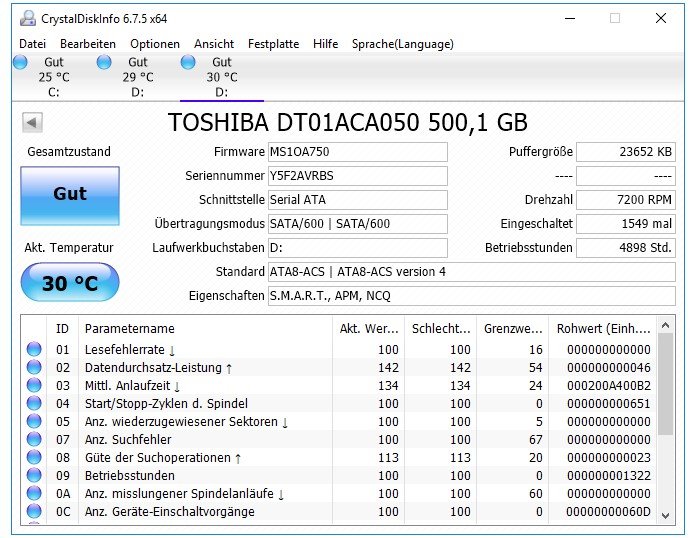This screenshot has width=696, height=538.
Task: Click status orb for Güte der Suchoperationen row
Action: [34, 457]
